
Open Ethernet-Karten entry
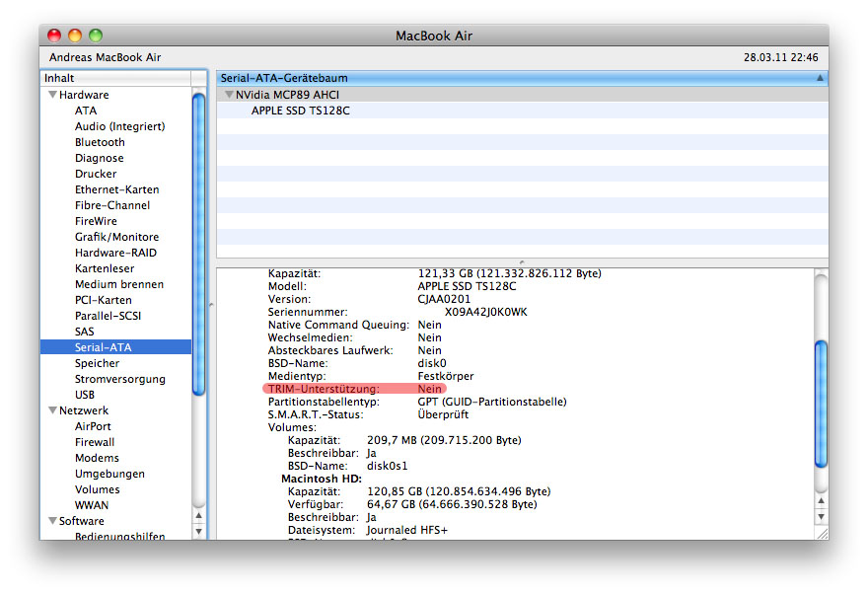(x=116, y=189)
